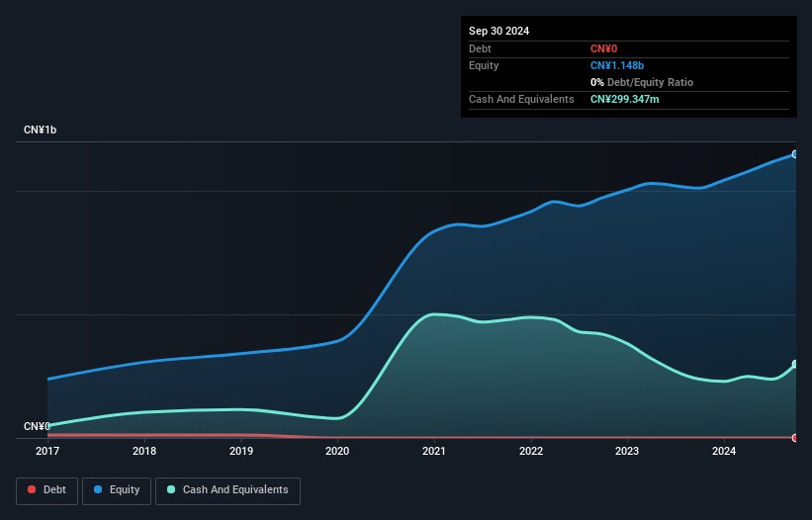
Task: Click the blue Equity endpoint marker on chart
Action: pyautogui.click(x=795, y=154)
